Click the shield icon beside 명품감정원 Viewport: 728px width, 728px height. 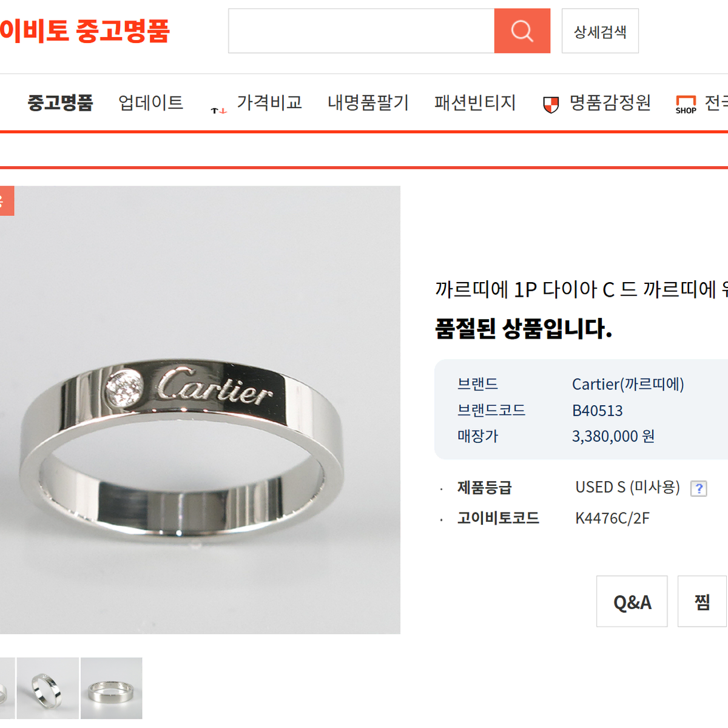[550, 105]
